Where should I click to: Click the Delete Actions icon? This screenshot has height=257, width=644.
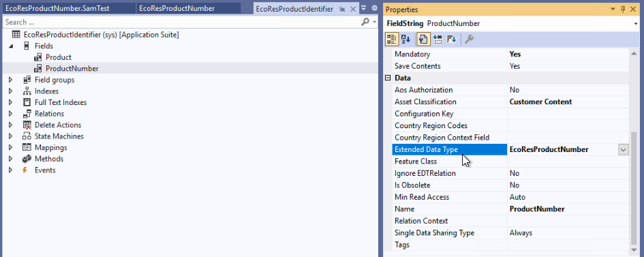point(27,125)
